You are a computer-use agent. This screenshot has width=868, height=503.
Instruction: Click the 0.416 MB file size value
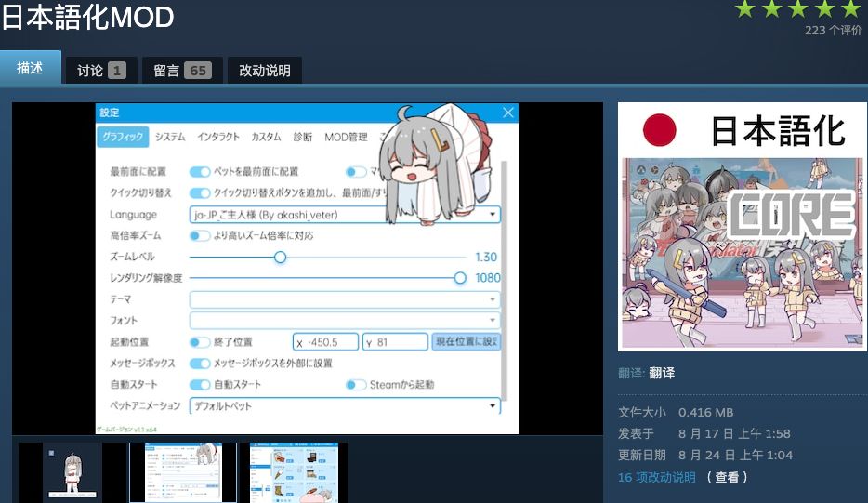pyautogui.click(x=705, y=412)
